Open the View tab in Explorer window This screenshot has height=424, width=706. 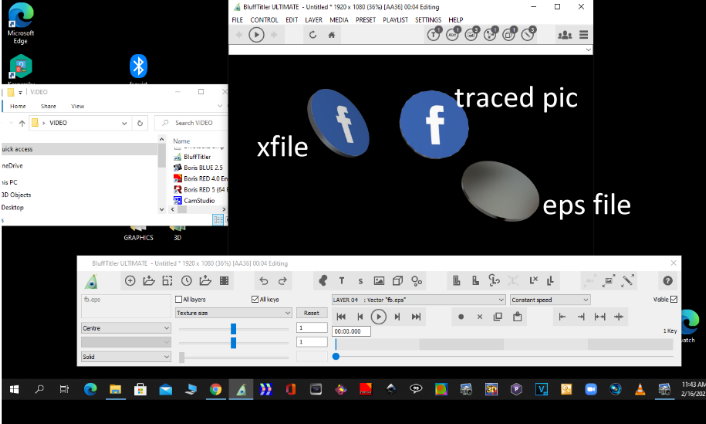(77, 106)
